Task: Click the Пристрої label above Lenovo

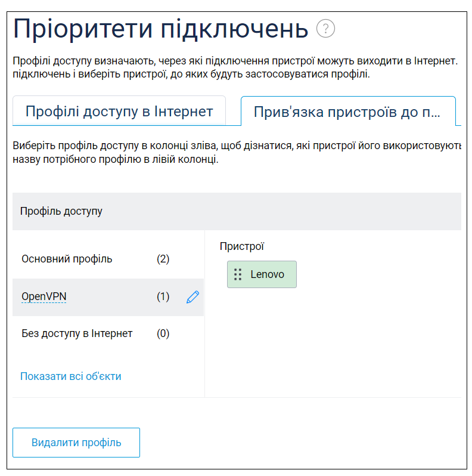Action: point(242,246)
